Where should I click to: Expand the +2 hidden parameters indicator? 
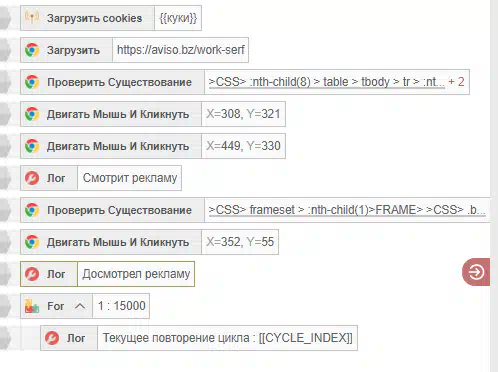(456, 82)
